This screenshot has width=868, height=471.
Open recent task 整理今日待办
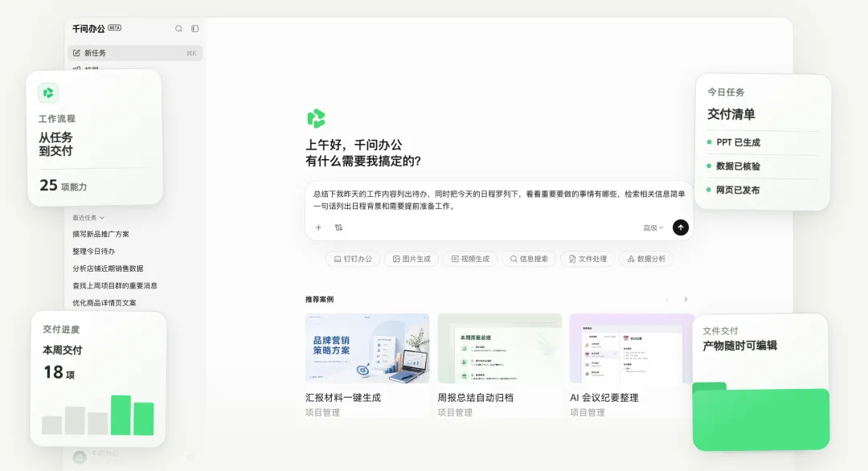(x=93, y=252)
